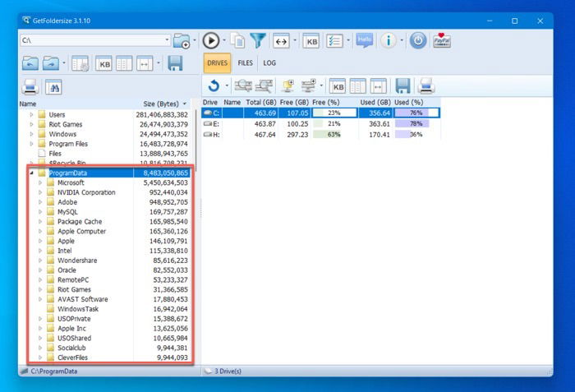Save folder list with the left floppy disk icon
The width and height of the screenshot is (575, 392).
[175, 63]
